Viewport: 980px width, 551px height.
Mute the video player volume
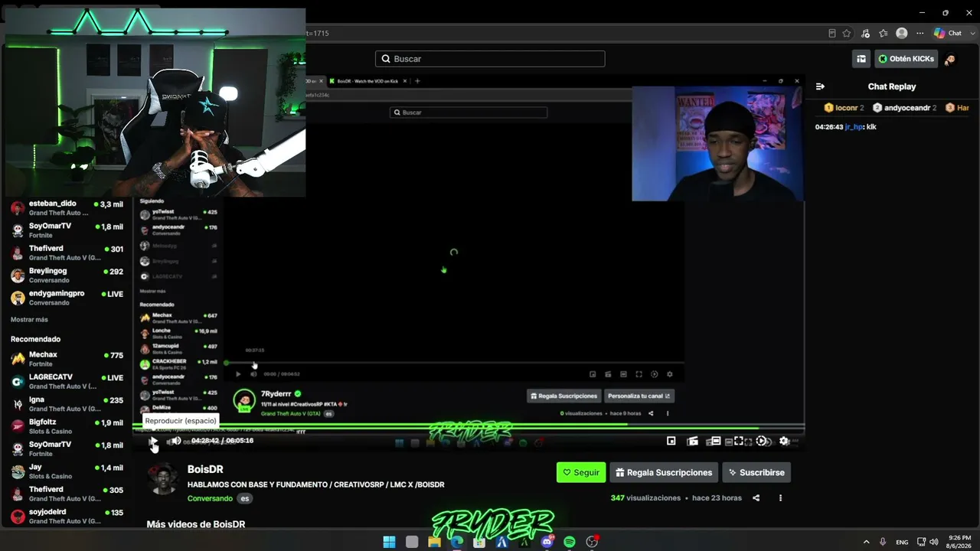pyautogui.click(x=176, y=441)
